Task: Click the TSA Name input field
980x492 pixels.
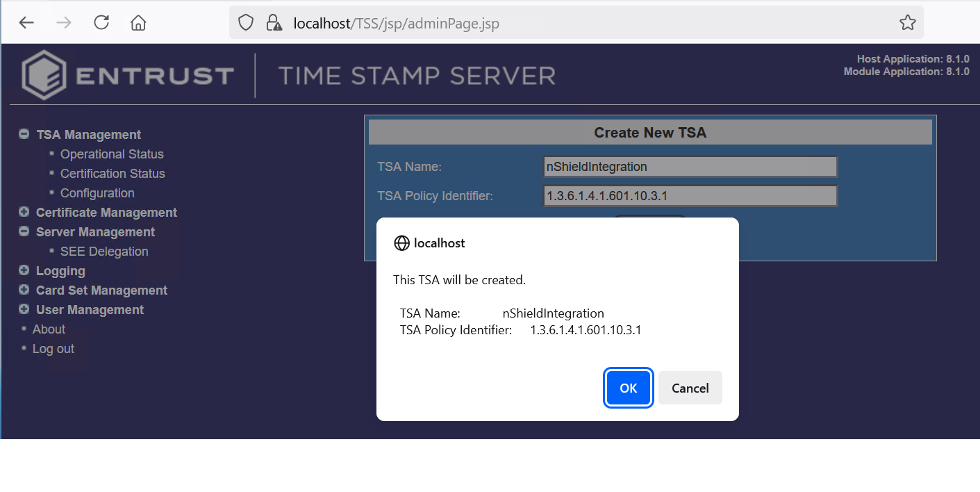Action: 690,166
